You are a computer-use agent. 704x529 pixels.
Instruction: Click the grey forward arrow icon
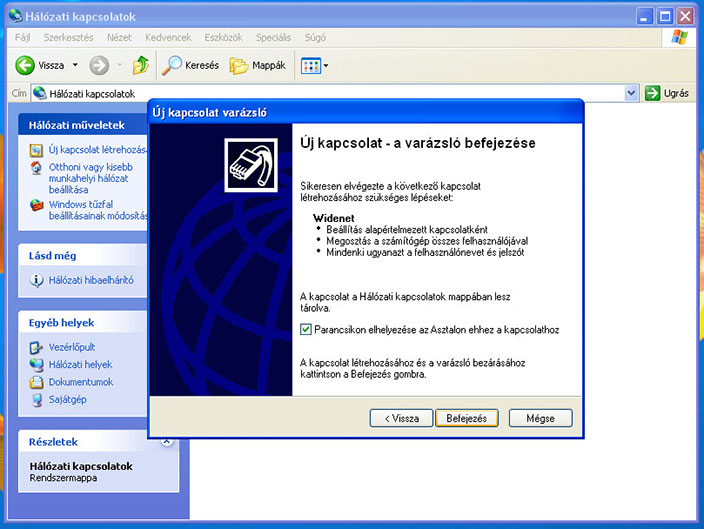click(x=99, y=66)
